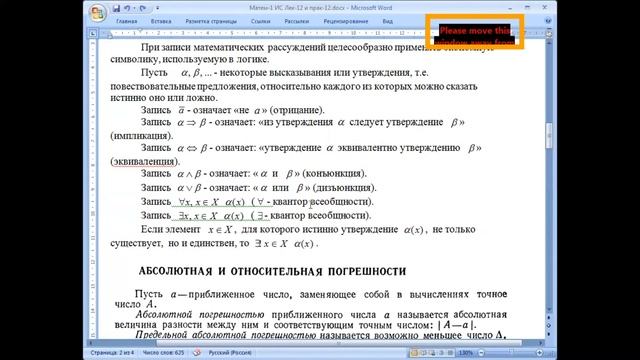
Task: Click the vertical scrollbar up arrow
Action: point(549,42)
